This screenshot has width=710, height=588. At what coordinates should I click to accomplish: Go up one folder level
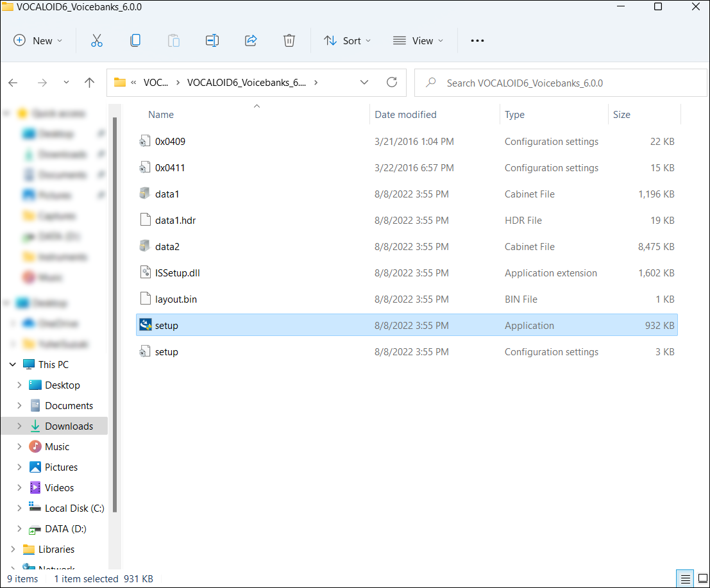(90, 82)
